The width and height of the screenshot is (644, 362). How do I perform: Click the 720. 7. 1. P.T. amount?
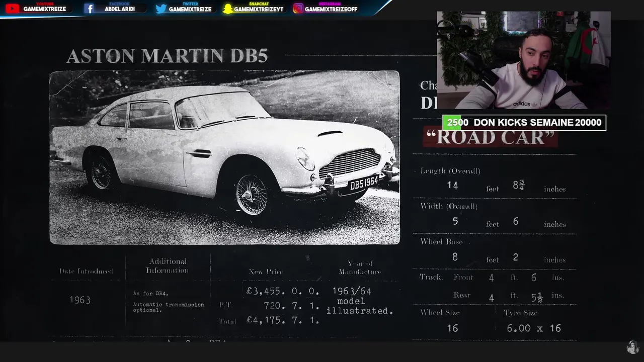pos(291,306)
